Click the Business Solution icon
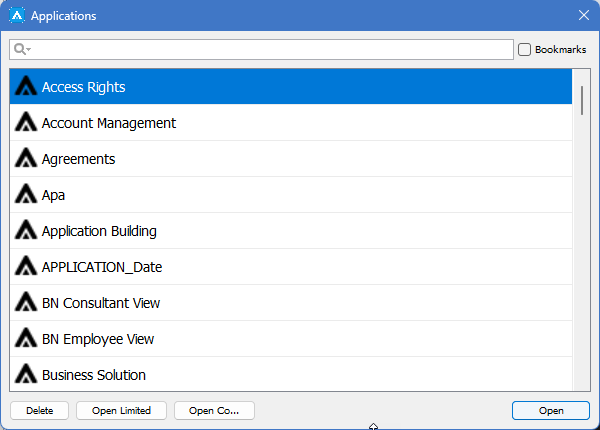 [26, 375]
